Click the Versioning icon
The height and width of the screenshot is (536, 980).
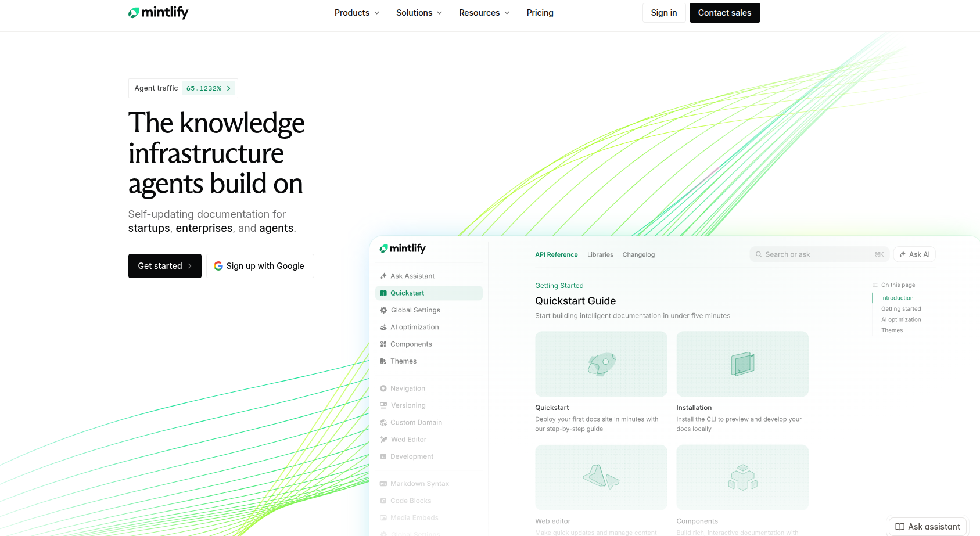(x=383, y=405)
